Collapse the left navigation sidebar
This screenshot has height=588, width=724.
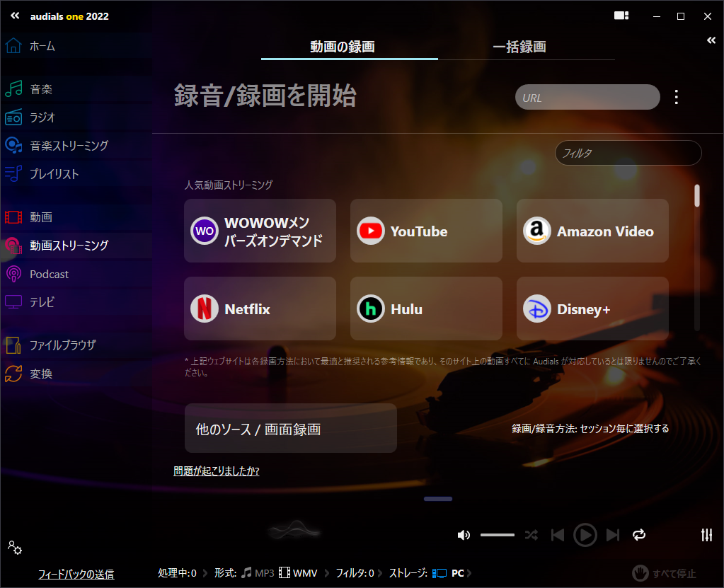point(15,16)
